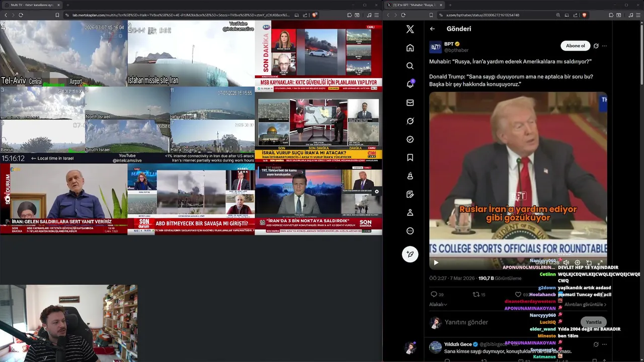Select Isfahan missile site camera feed
Image resolution: width=644 pixels, height=362 pixels.
191,53
